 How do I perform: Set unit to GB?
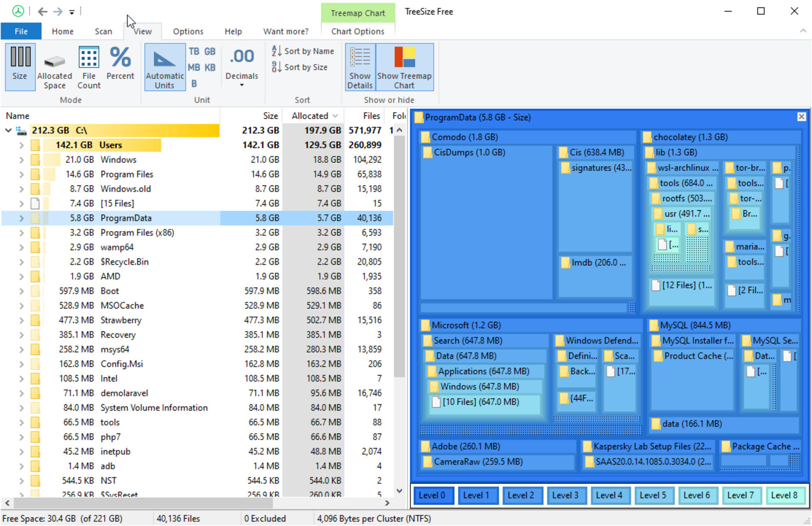(210, 51)
